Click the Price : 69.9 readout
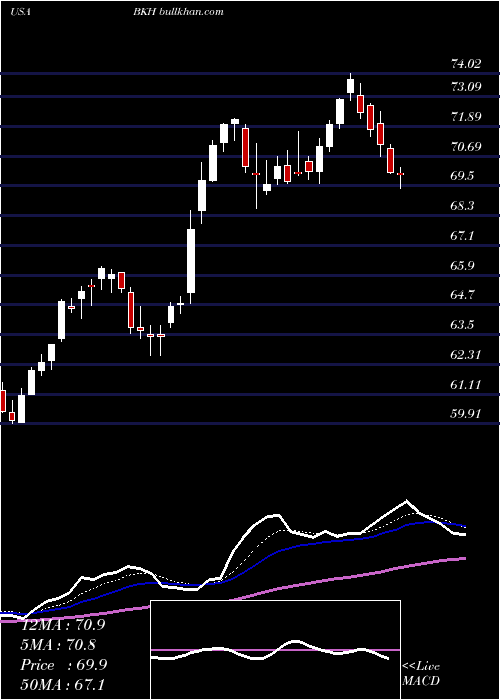 [63, 665]
